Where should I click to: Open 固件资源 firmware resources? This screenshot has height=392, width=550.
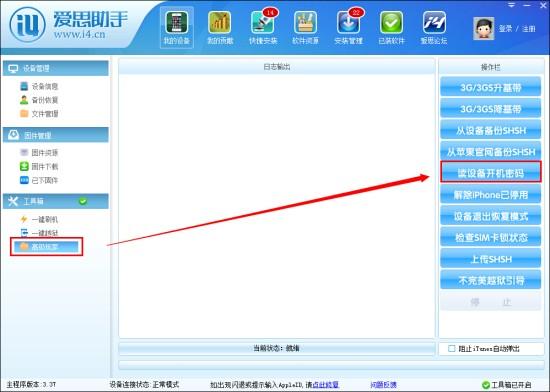click(x=39, y=153)
